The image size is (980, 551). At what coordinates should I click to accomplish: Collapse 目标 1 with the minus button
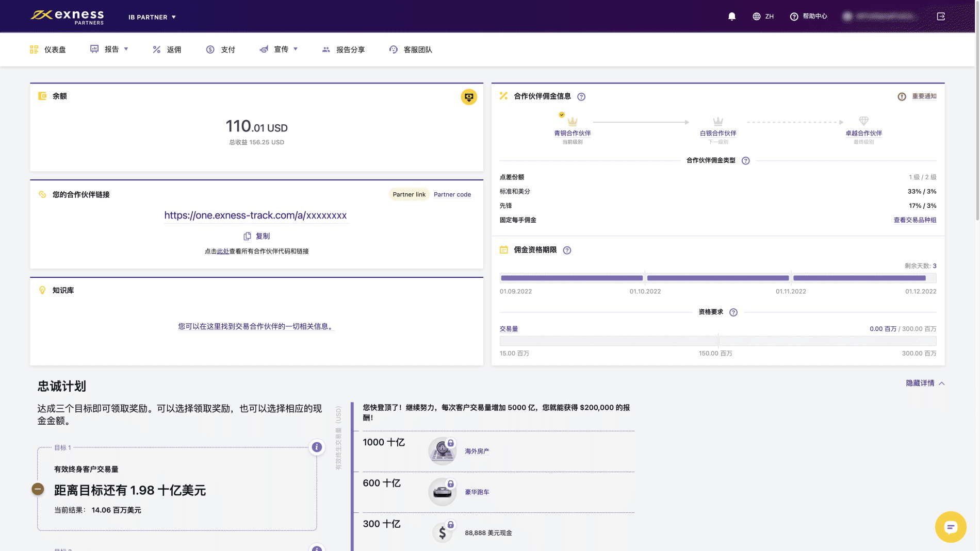(x=38, y=489)
